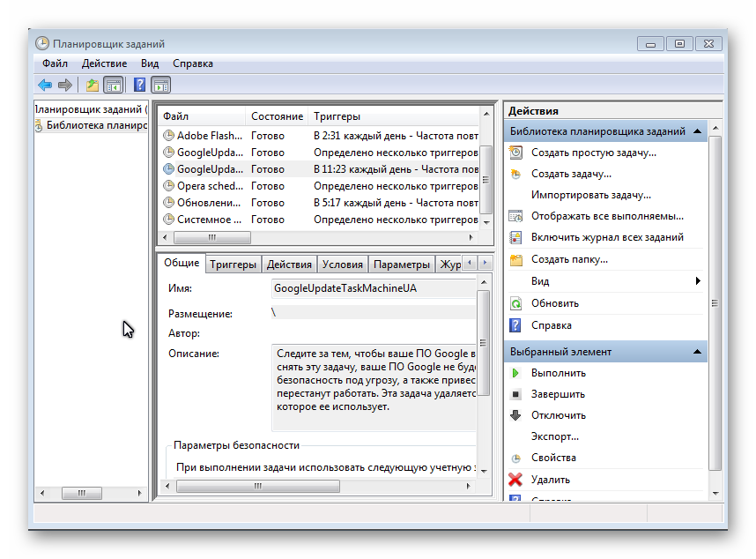This screenshot has height=559, width=756.
Task: Select the Opera scheduled task row
Action: [x=209, y=186]
